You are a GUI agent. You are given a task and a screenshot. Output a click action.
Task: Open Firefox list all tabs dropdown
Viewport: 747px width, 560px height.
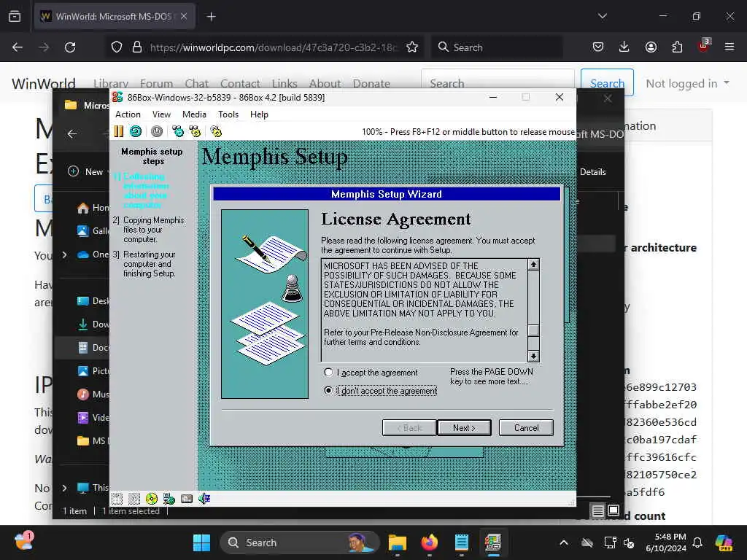pyautogui.click(x=603, y=16)
